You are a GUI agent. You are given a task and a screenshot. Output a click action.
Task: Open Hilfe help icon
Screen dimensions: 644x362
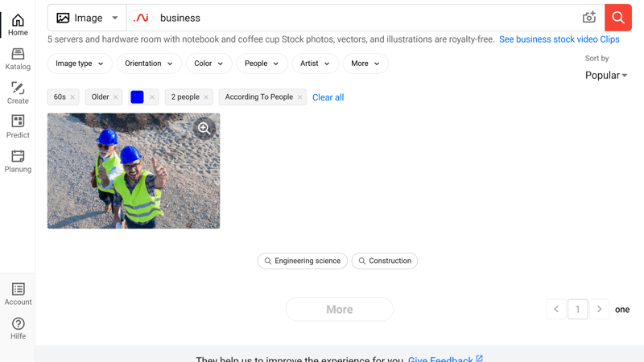(x=18, y=328)
